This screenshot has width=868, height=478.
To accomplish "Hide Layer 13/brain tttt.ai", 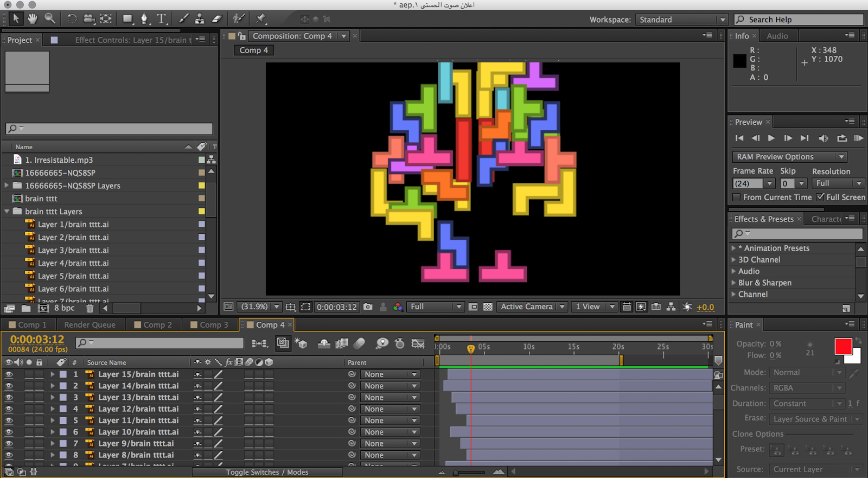I will click(x=9, y=397).
